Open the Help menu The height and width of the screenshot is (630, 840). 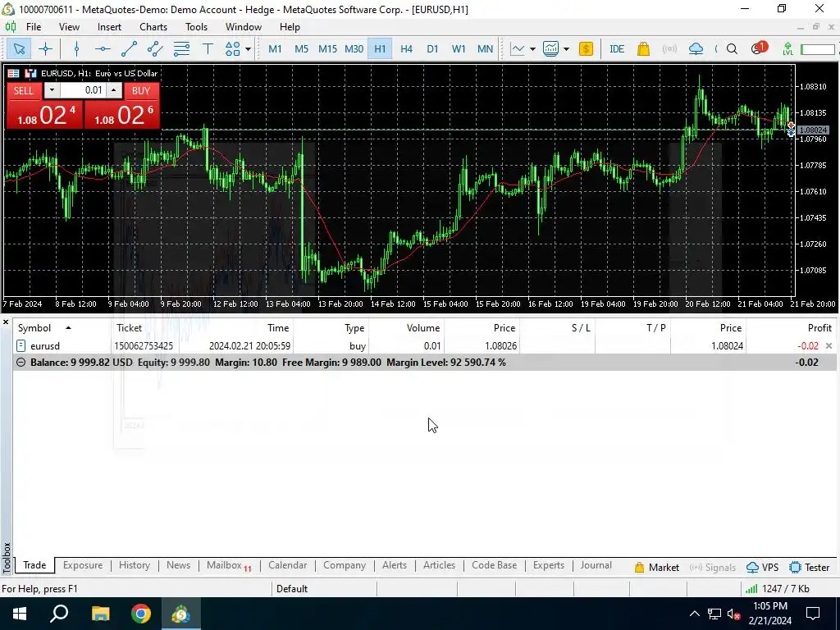click(x=290, y=27)
